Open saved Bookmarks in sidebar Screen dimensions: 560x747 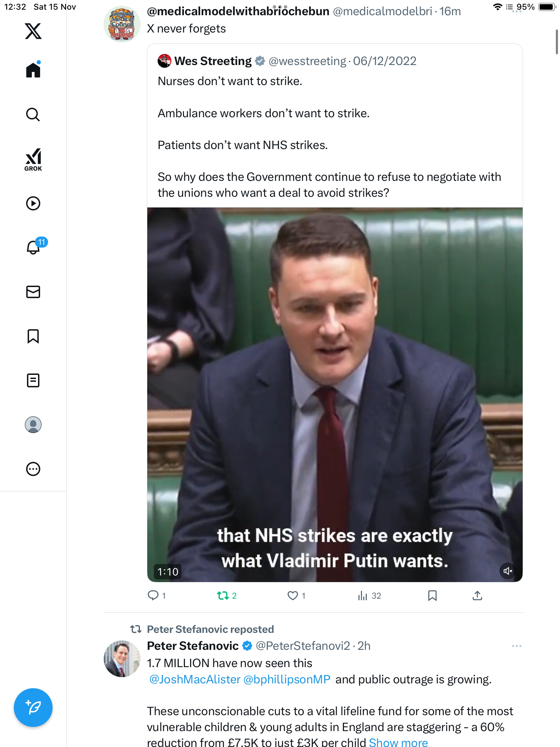point(33,336)
